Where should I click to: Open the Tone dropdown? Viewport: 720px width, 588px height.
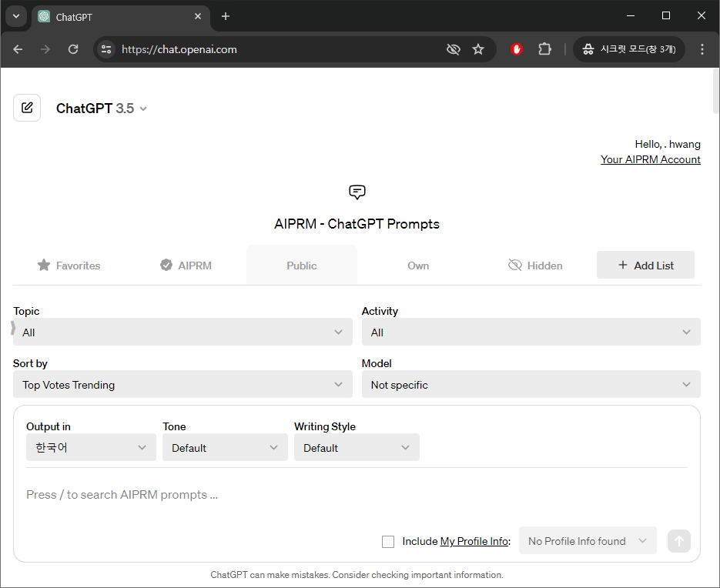[225, 447]
